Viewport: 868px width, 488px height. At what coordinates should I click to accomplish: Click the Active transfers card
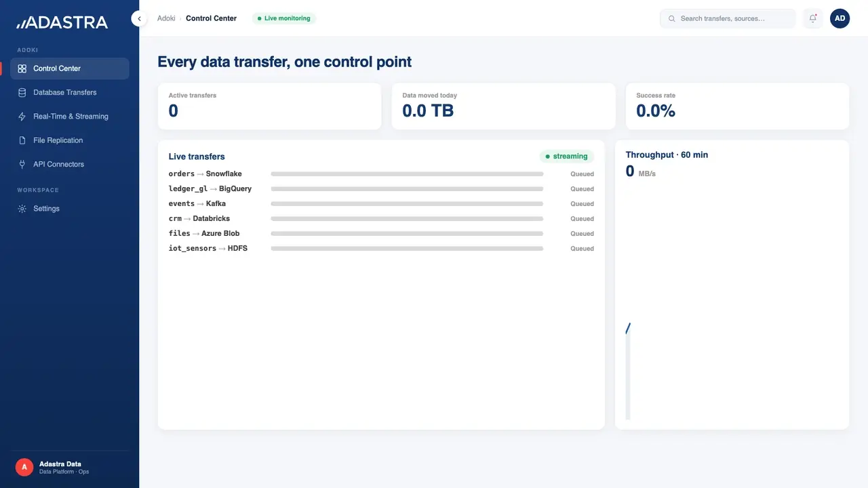coord(269,106)
